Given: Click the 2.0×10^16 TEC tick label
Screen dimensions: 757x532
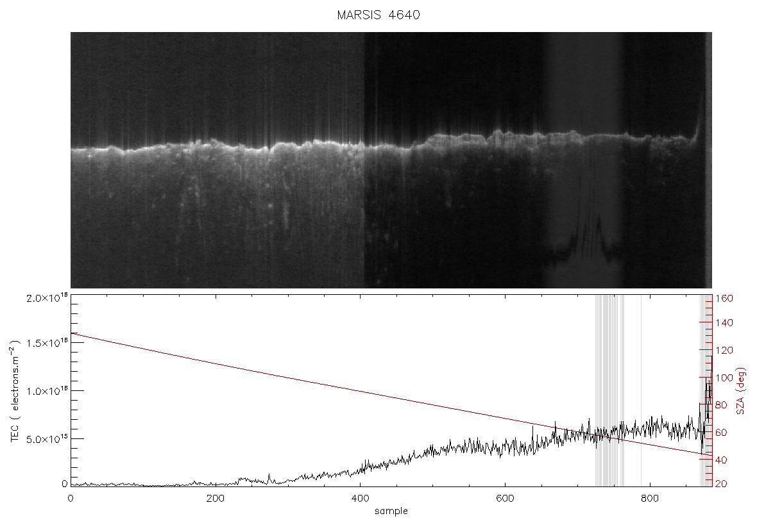Looking at the screenshot, I should pyautogui.click(x=47, y=298).
